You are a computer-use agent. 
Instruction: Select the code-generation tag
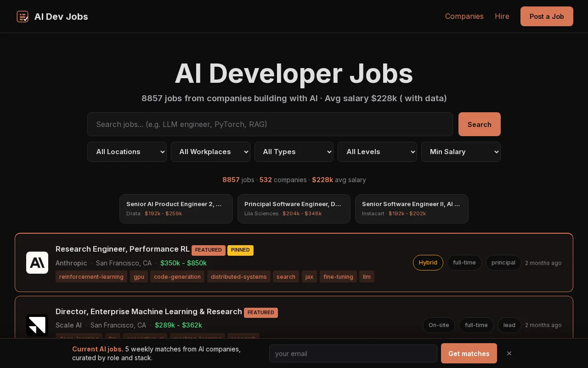point(177,276)
